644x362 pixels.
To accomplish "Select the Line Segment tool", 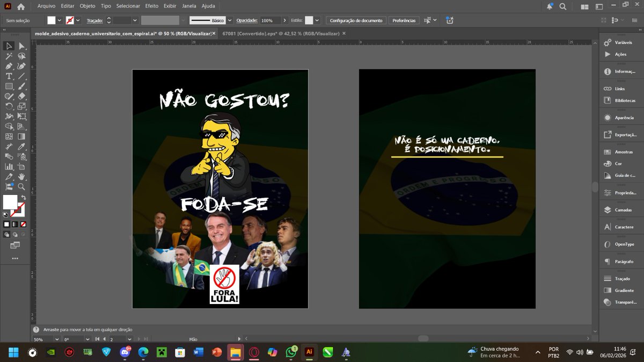I will coord(21,76).
